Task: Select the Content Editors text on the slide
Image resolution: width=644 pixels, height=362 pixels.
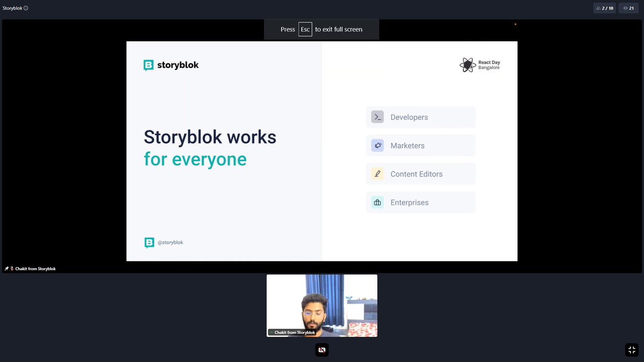Action: [x=416, y=174]
